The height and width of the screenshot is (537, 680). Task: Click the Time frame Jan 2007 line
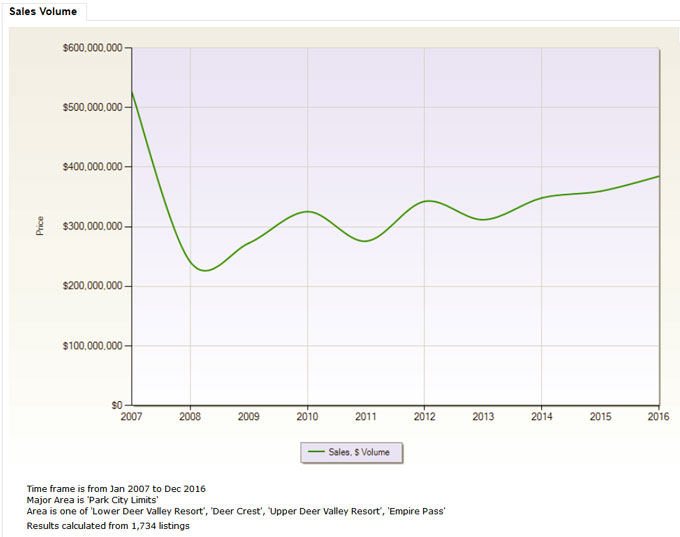pyautogui.click(x=116, y=489)
